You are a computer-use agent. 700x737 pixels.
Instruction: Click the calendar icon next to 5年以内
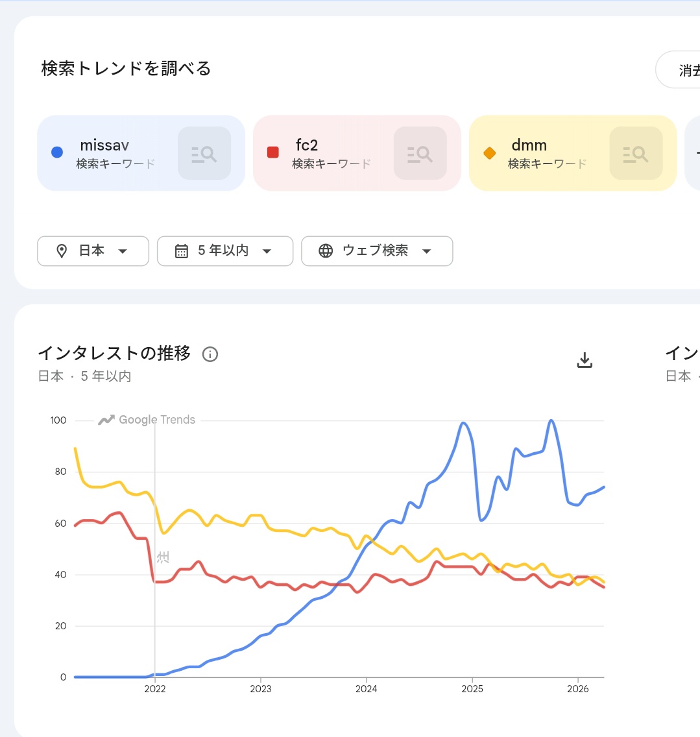point(182,251)
